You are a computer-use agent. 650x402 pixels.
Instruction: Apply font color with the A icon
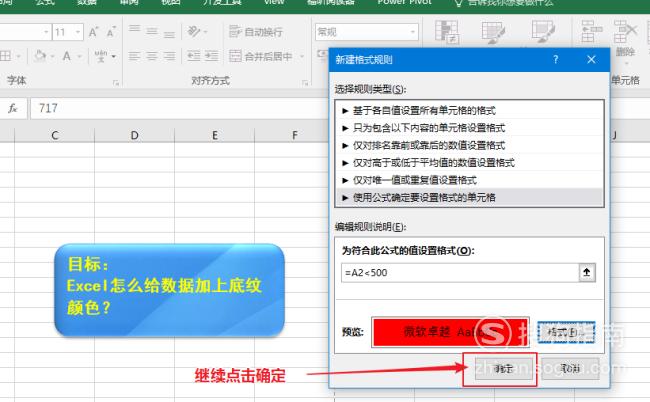pos(66,56)
